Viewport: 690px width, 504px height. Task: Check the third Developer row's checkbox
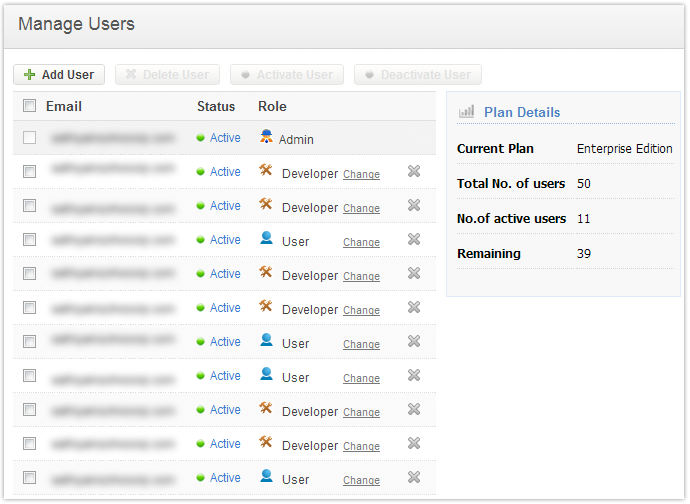[x=29, y=273]
